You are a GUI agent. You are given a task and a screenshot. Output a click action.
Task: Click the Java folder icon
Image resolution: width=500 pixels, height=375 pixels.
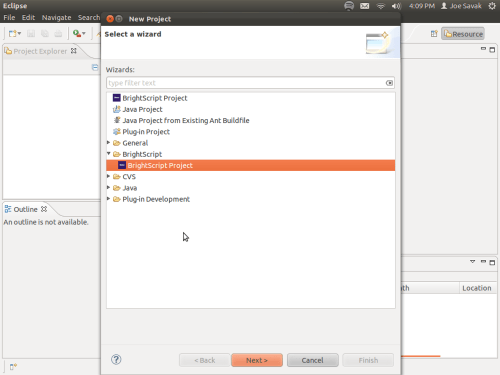pos(116,188)
